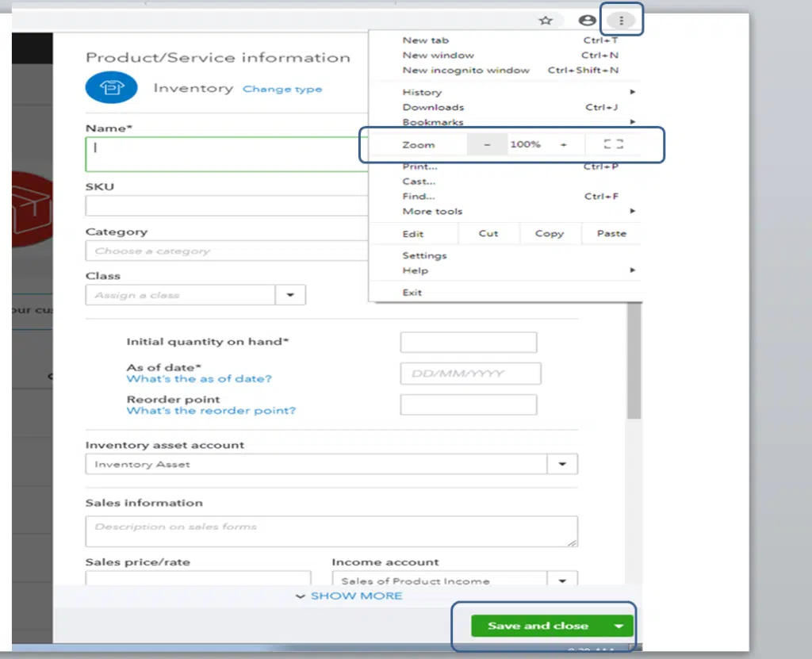The width and height of the screenshot is (812, 659).
Task: Open the Class assignment dropdown arrow
Action: 290,294
